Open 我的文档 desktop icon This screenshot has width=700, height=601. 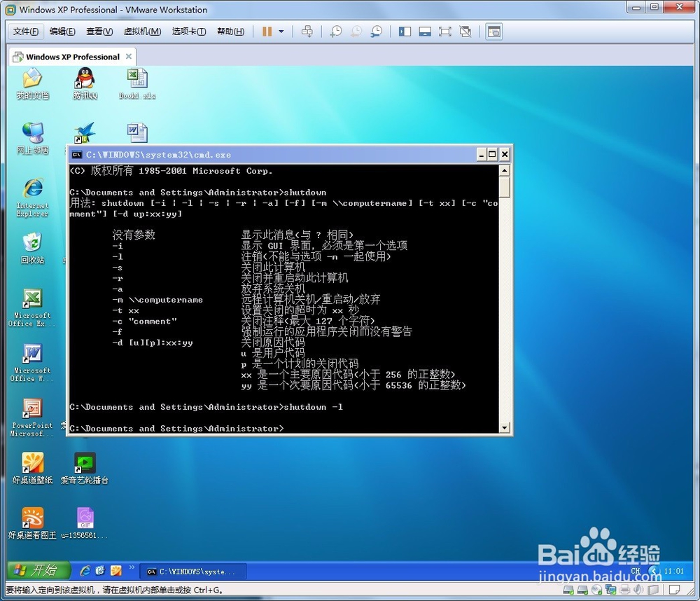pos(33,84)
